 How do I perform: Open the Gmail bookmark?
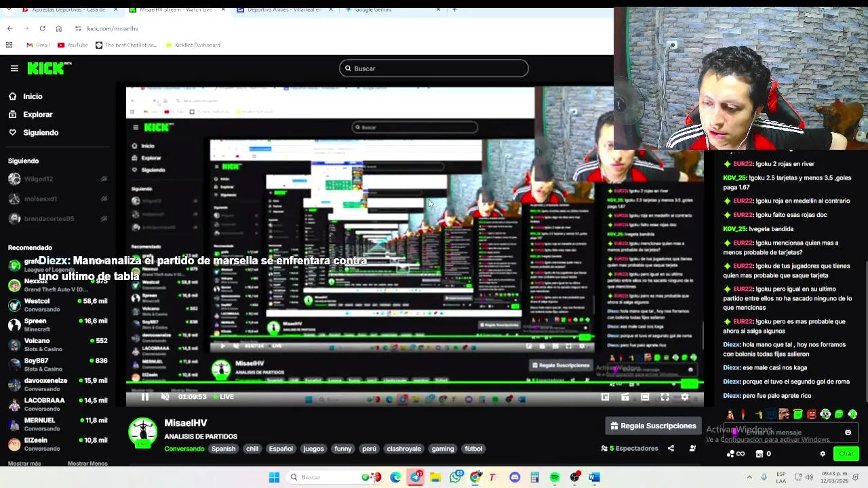[38, 45]
